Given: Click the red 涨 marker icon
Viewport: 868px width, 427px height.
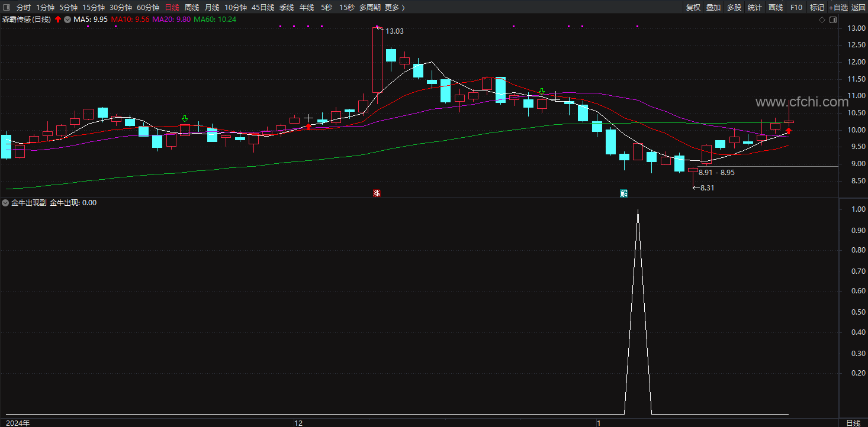Looking at the screenshot, I should [x=376, y=193].
